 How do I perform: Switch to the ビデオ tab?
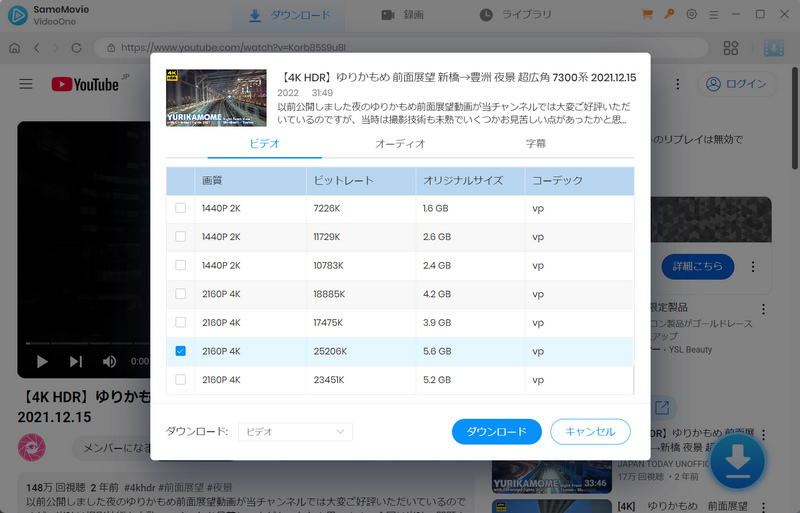click(264, 144)
